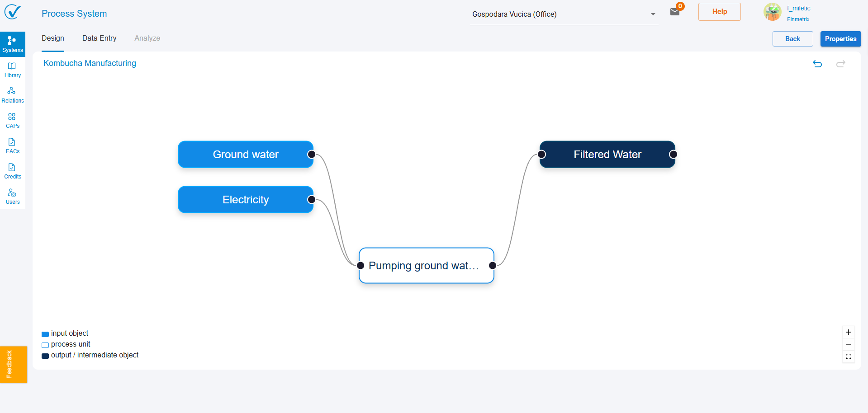Open the Library sidebar icon
868x413 pixels.
13,70
